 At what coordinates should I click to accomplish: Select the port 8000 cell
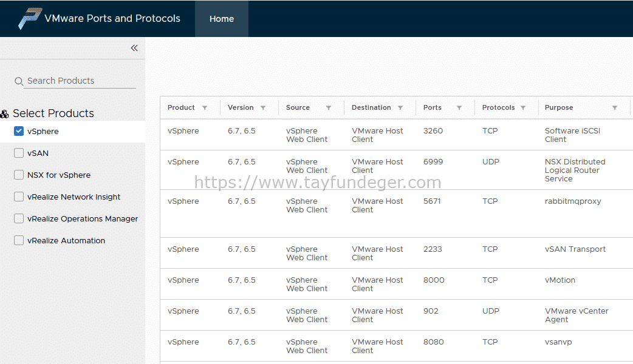coord(434,280)
